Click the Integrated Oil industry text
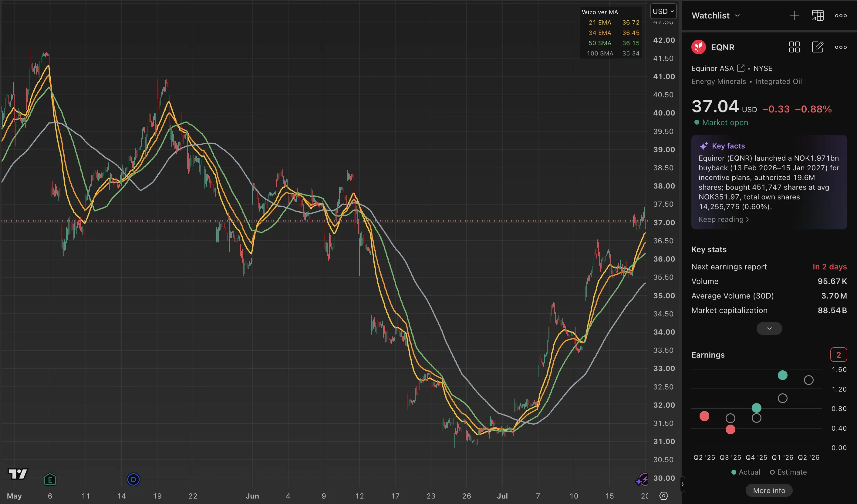The image size is (857, 504). 778,82
